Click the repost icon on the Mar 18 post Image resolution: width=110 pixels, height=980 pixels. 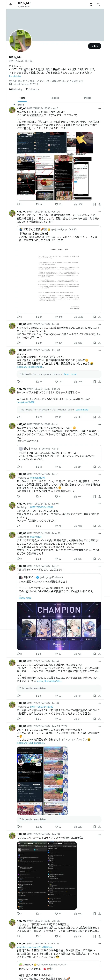(37, 913)
